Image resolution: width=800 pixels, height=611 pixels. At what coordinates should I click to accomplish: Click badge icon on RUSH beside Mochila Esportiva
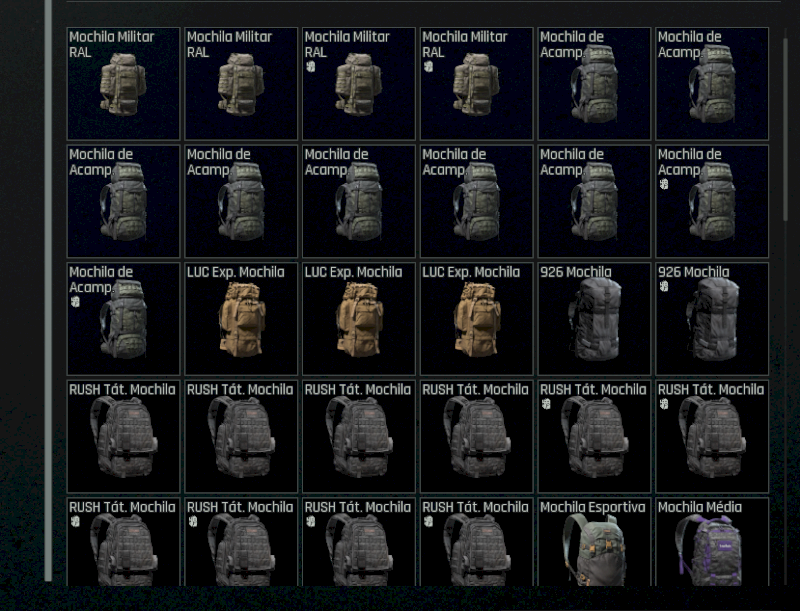tap(428, 521)
